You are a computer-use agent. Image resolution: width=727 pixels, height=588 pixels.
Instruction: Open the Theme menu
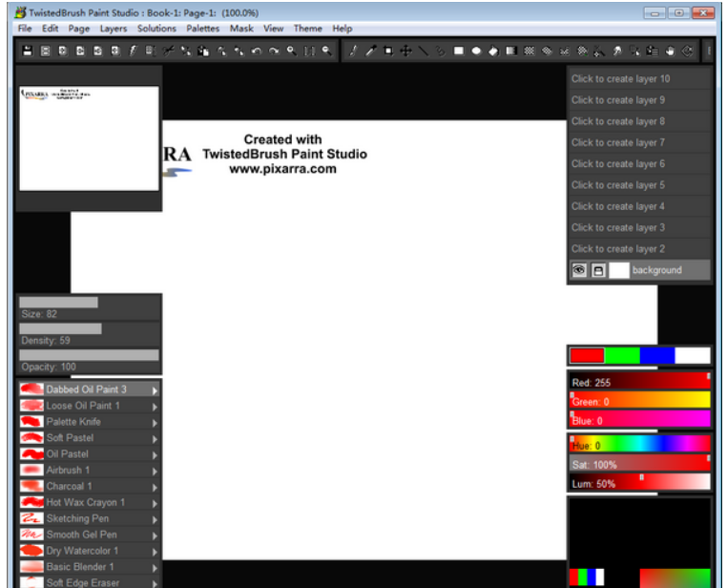[307, 29]
